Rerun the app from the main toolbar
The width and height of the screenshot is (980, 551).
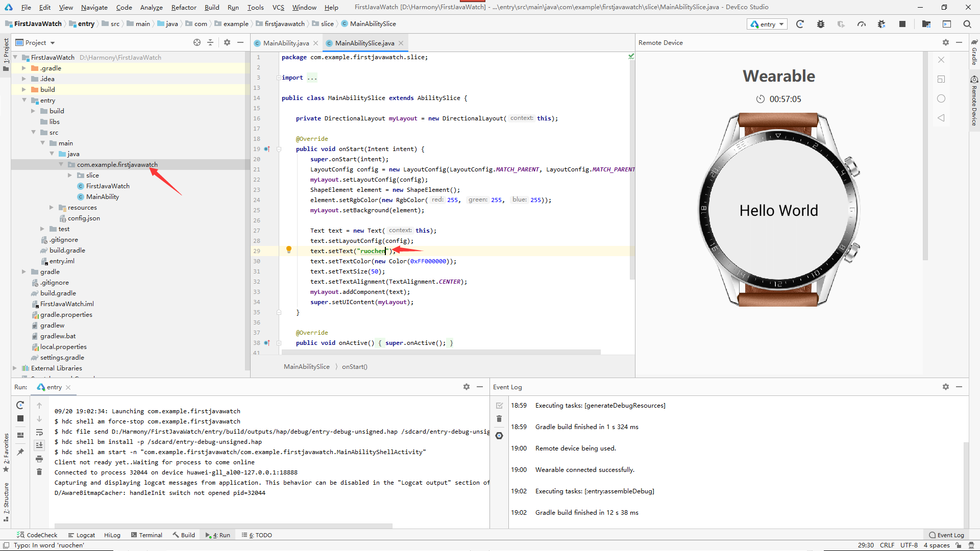(x=800, y=24)
